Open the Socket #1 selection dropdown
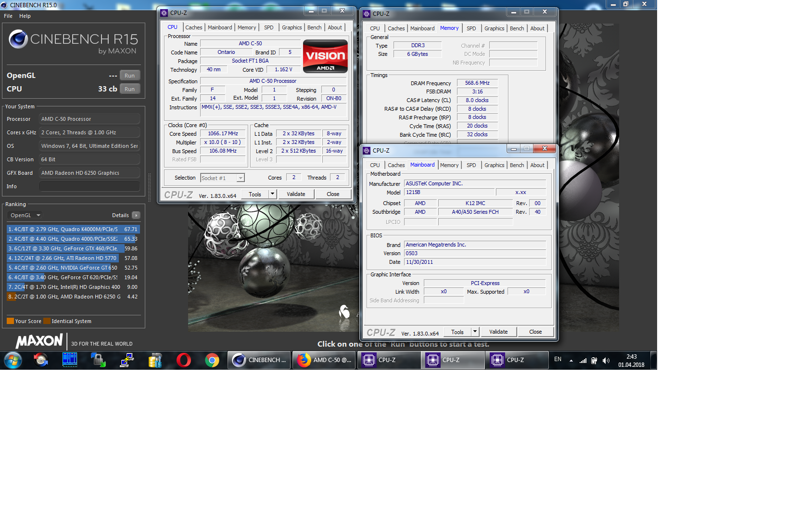 tap(222, 178)
